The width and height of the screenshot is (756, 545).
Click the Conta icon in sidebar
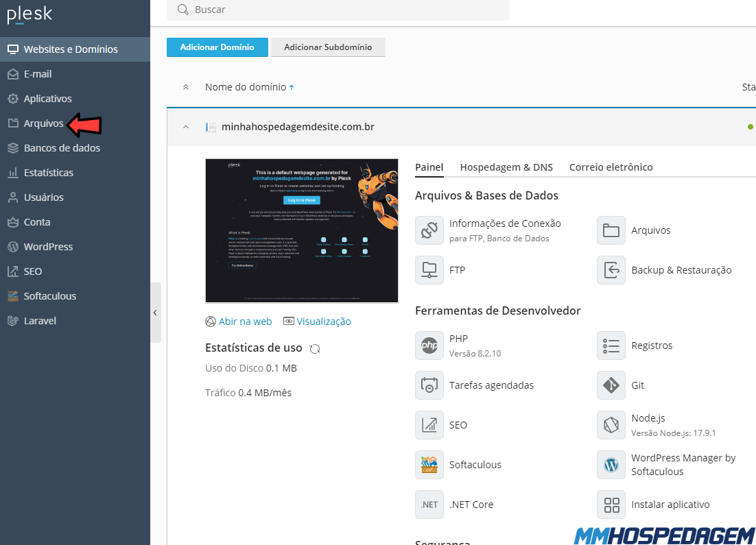tap(13, 222)
